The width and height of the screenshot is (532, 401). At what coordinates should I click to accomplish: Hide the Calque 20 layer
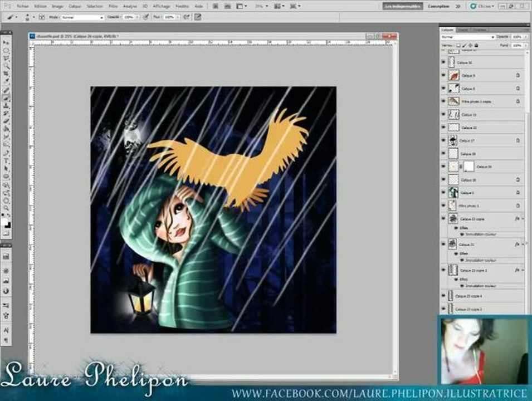coord(443,166)
